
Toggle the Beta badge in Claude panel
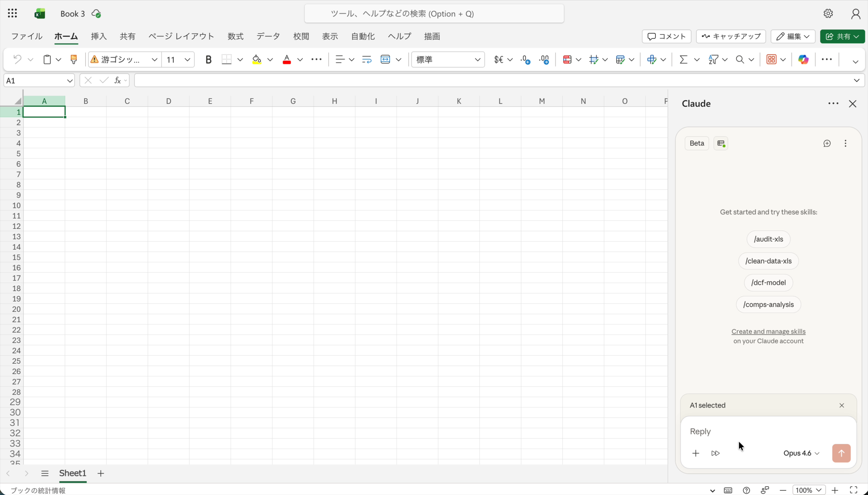(x=696, y=143)
